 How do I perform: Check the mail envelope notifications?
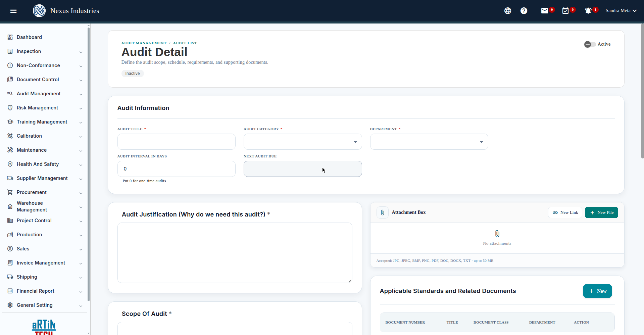[x=545, y=11]
